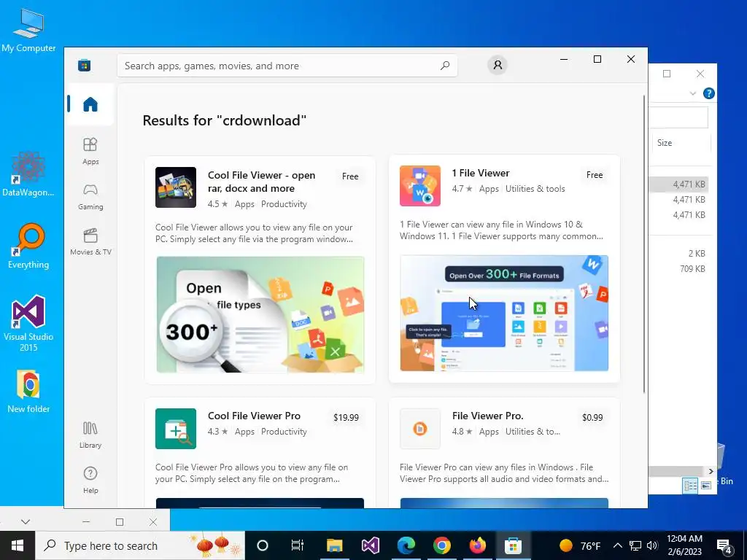Click the $0.99 price label

[x=592, y=418]
